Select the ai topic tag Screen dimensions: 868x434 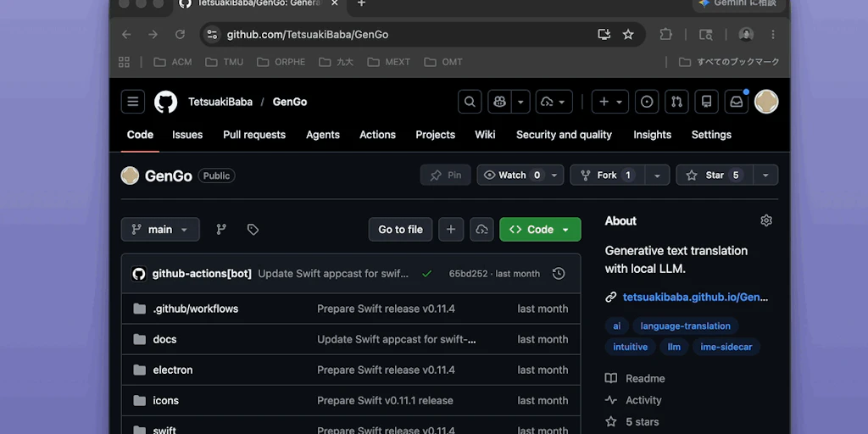pos(617,326)
